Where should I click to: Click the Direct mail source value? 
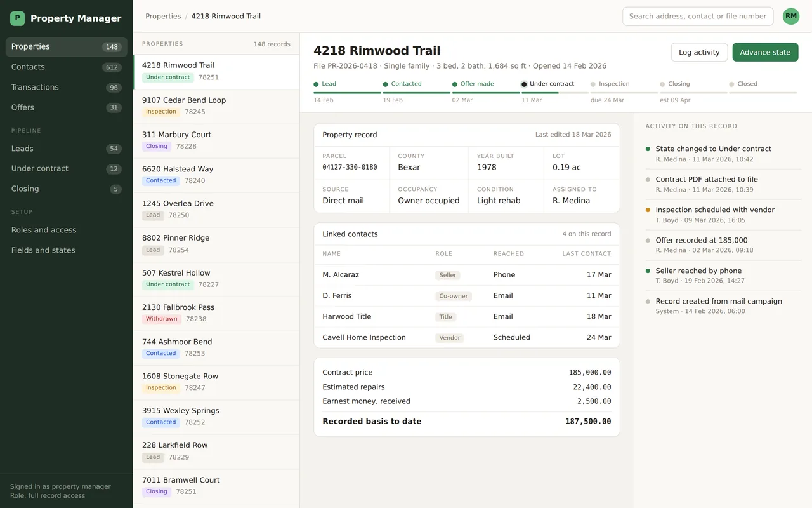click(x=343, y=201)
